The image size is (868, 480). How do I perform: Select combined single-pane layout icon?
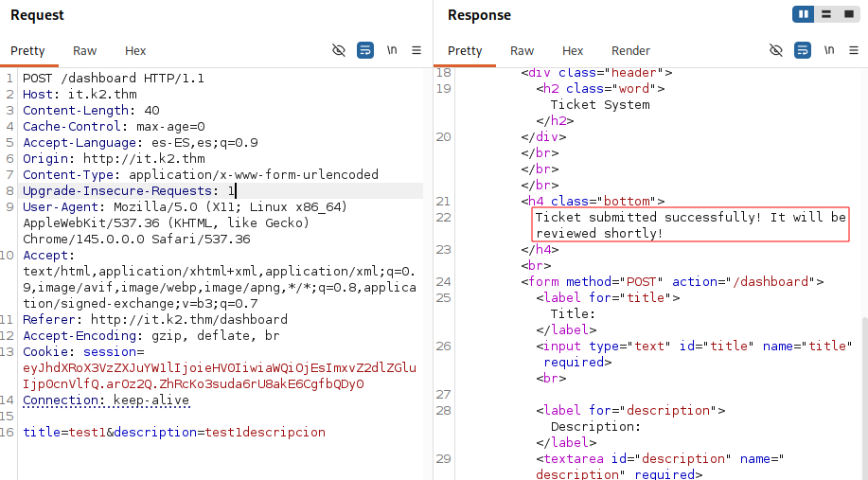(849, 14)
